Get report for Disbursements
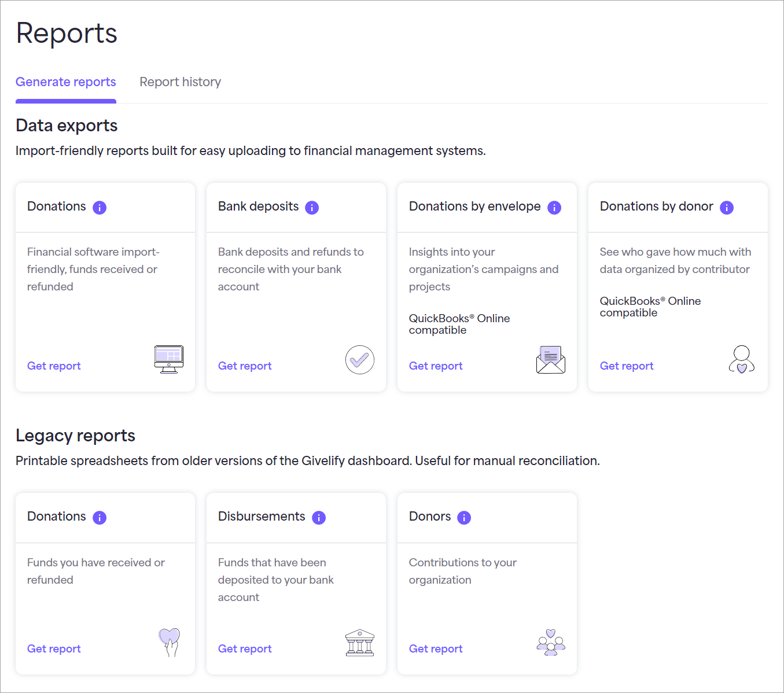Screen dimensions: 784x693 [x=245, y=648]
